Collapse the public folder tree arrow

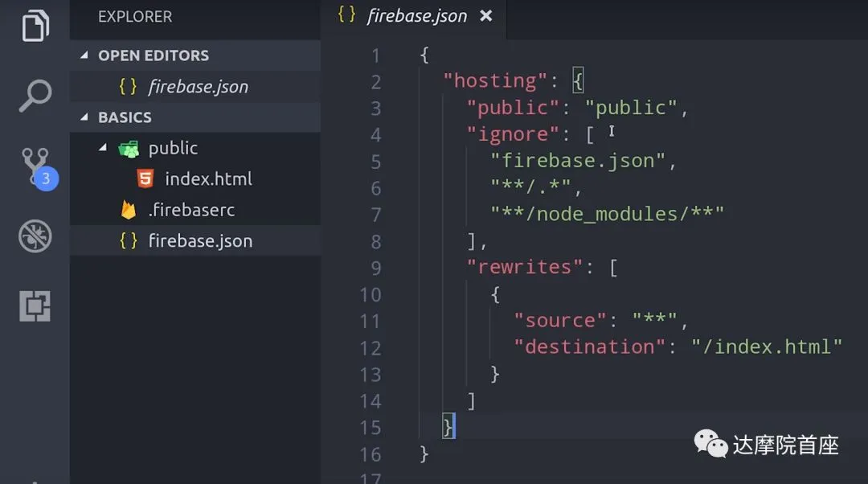point(103,148)
